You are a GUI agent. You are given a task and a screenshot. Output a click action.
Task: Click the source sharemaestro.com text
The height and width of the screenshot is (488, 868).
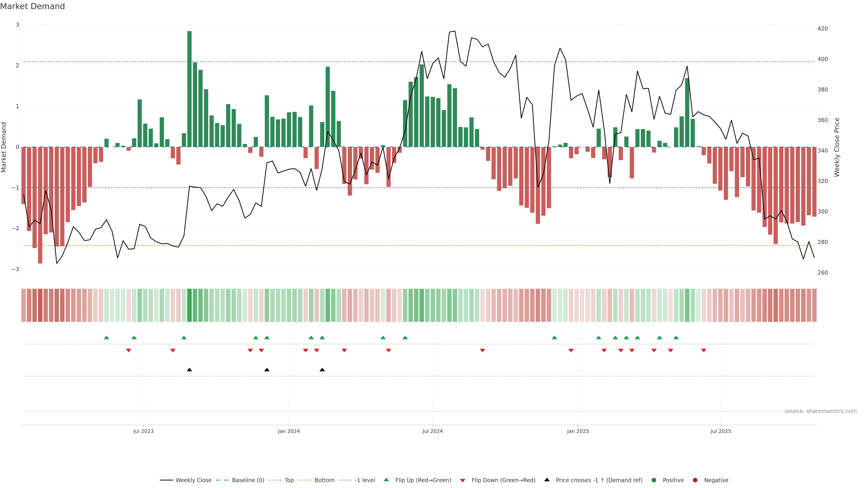821,411
